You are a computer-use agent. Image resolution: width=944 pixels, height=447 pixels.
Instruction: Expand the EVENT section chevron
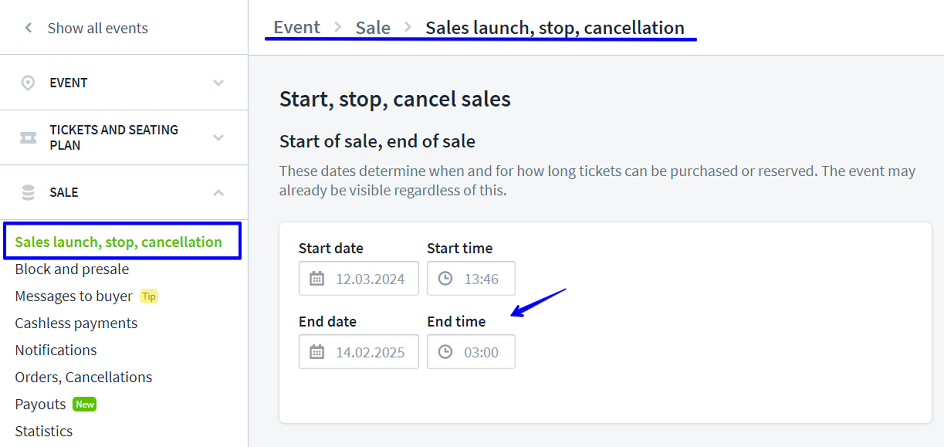click(x=218, y=83)
